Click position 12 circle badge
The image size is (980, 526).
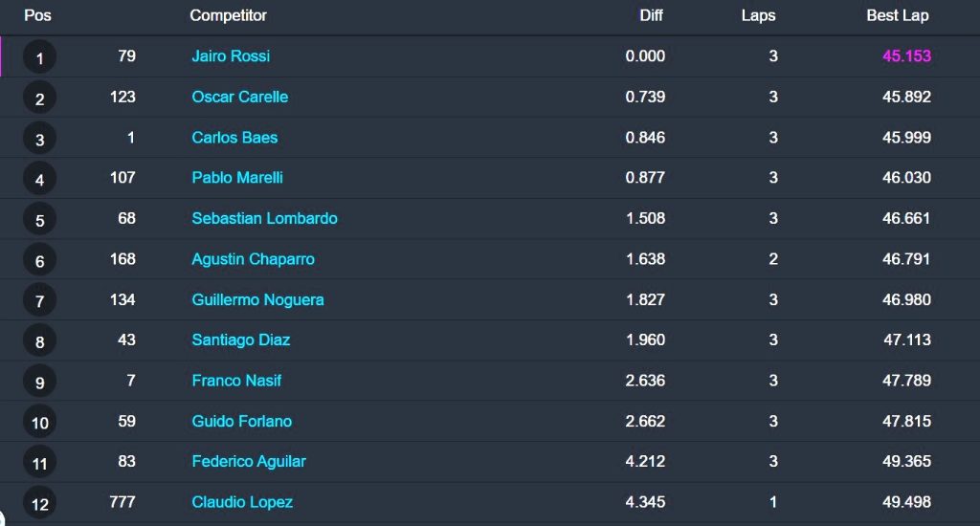click(39, 503)
